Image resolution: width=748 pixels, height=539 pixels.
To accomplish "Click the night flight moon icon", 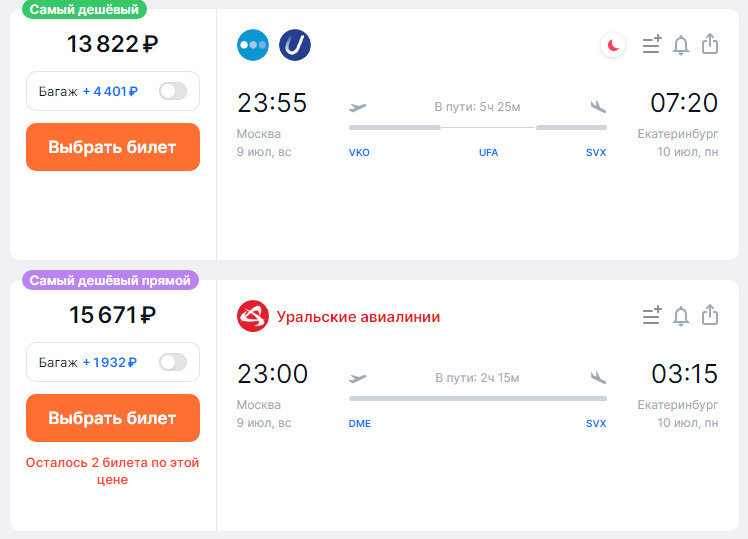I will pos(613,45).
